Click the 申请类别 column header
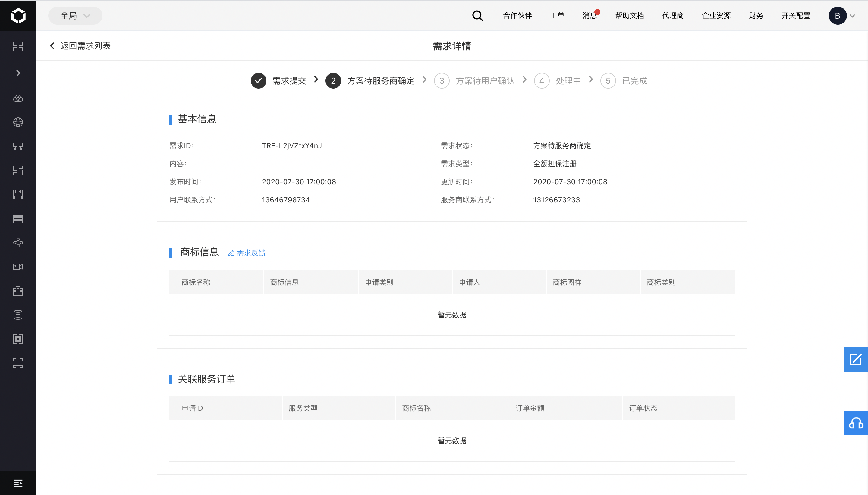The height and width of the screenshot is (495, 868). click(x=405, y=282)
